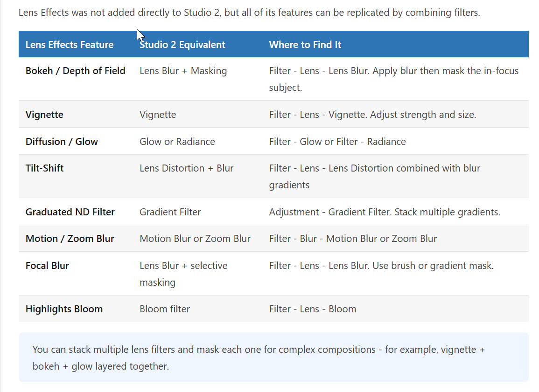Click the 'Tilt-Shift' feature name
This screenshot has height=392, width=539.
coord(45,168)
